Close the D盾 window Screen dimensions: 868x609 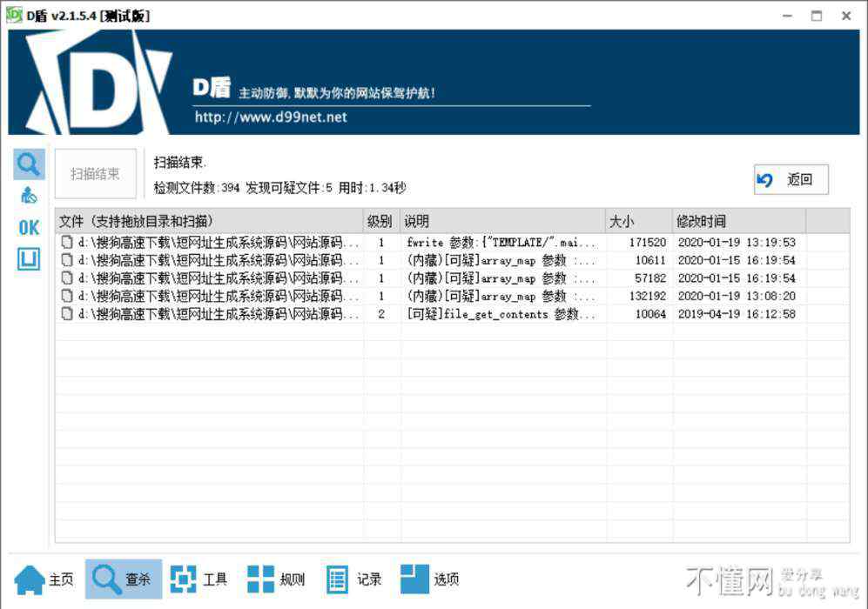pyautogui.click(x=846, y=16)
